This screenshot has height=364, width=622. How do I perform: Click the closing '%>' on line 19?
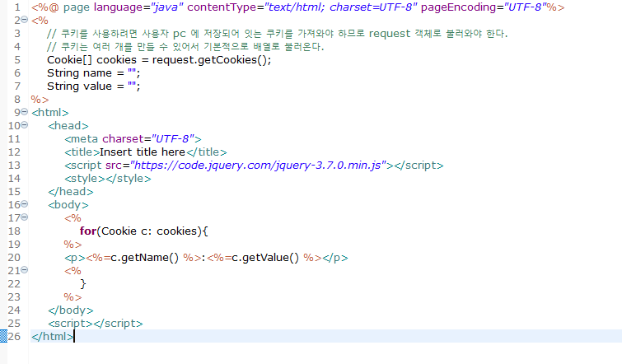click(72, 245)
